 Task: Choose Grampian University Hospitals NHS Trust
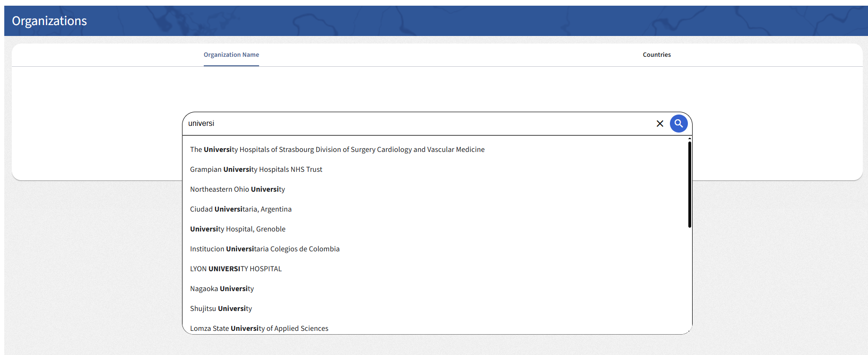coord(256,169)
